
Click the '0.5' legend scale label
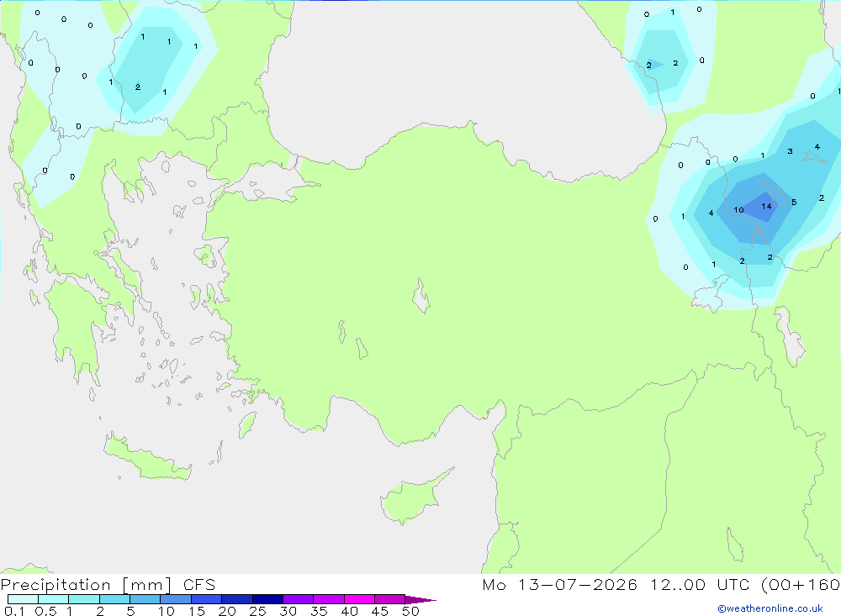(45, 611)
